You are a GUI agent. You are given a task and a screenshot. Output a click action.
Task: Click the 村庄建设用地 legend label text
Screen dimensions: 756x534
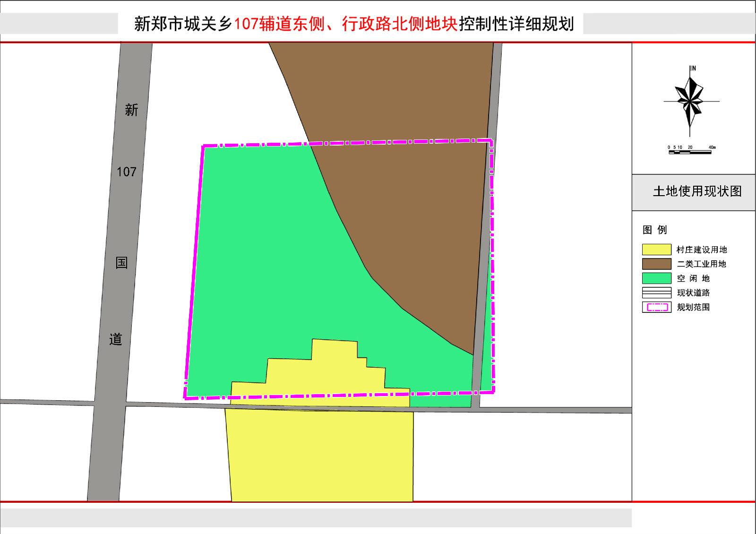tap(701, 250)
